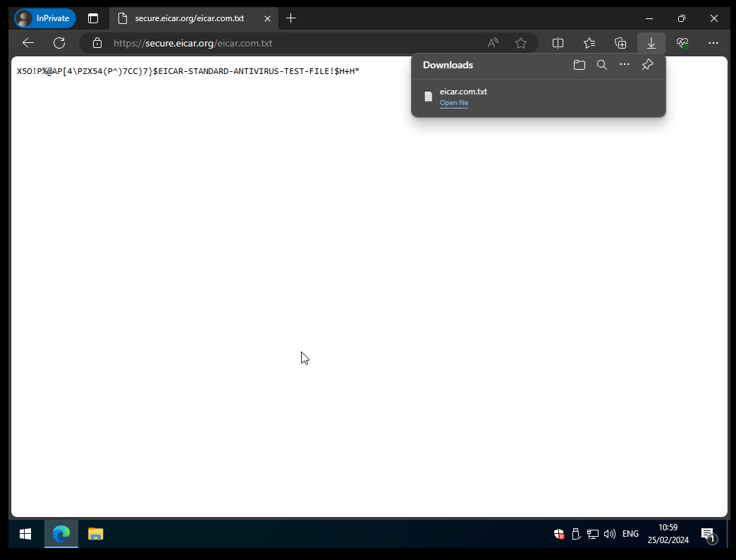Click the Open file link for eicar.com.txt
This screenshot has height=560, width=736.
coord(453,103)
